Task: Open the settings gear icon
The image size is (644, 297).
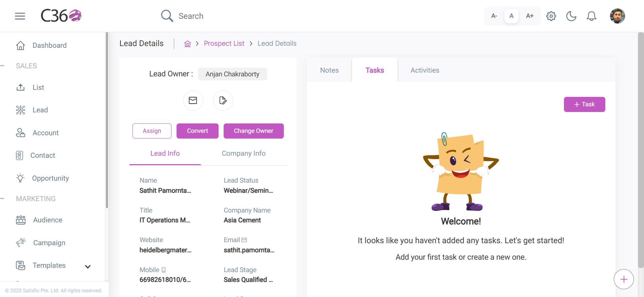Action: (x=551, y=16)
